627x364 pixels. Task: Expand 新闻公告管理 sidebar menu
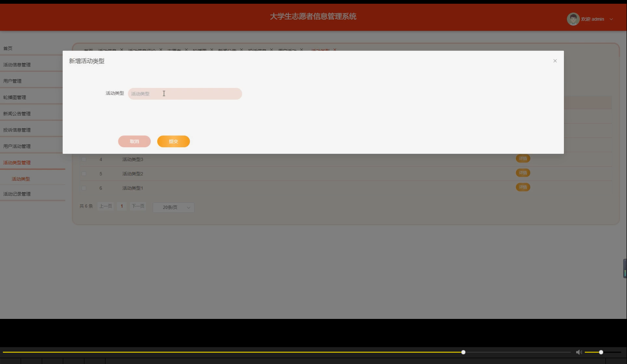click(17, 114)
